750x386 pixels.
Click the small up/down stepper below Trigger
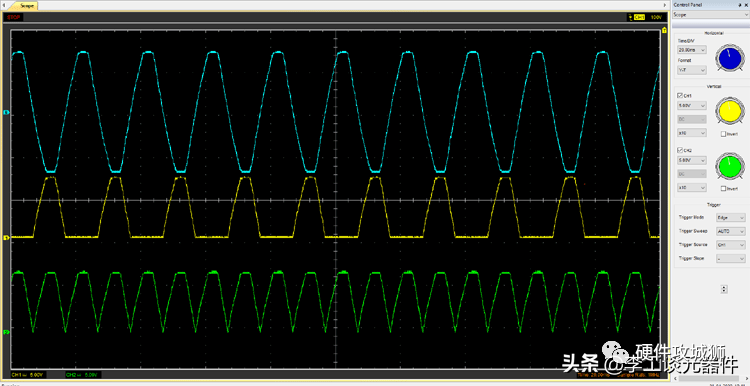tap(724, 289)
